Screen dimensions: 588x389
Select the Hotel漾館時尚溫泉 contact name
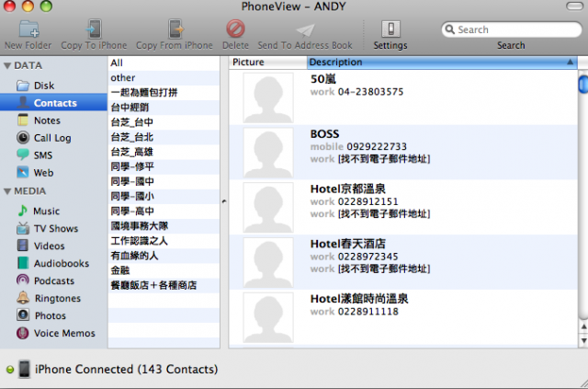coord(359,299)
